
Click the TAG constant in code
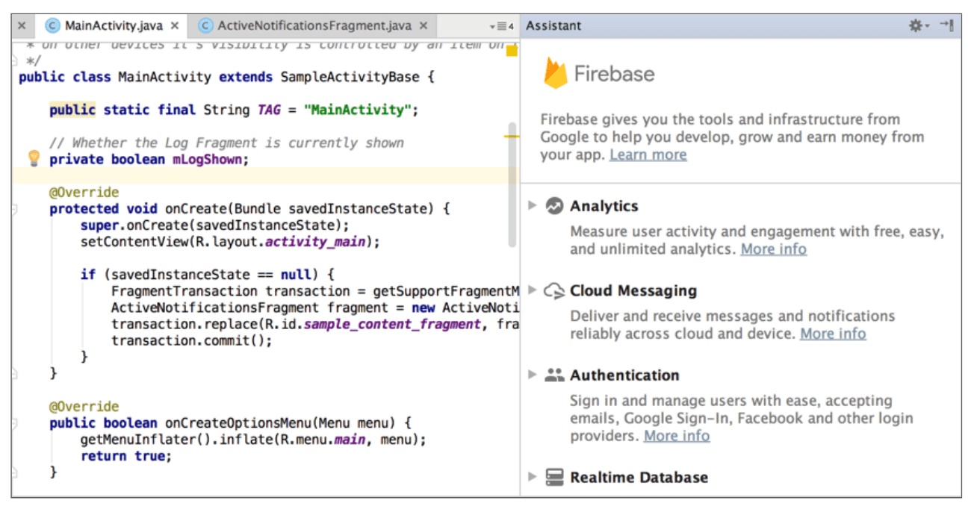(269, 110)
